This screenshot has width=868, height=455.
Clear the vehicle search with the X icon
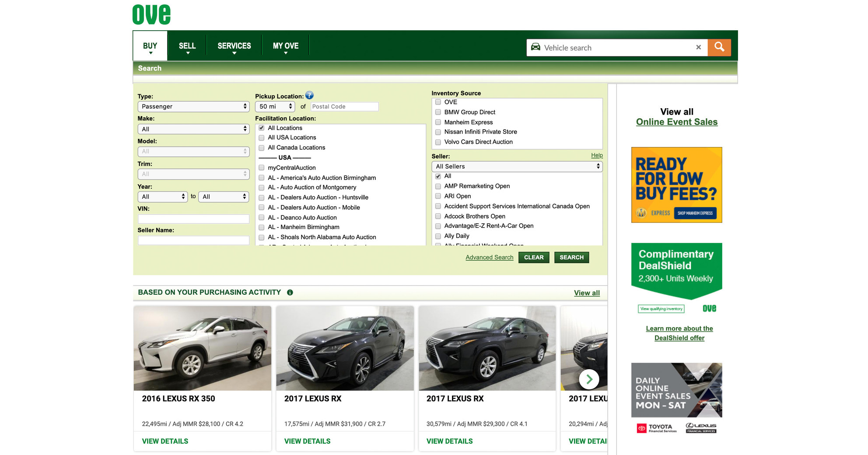[699, 47]
